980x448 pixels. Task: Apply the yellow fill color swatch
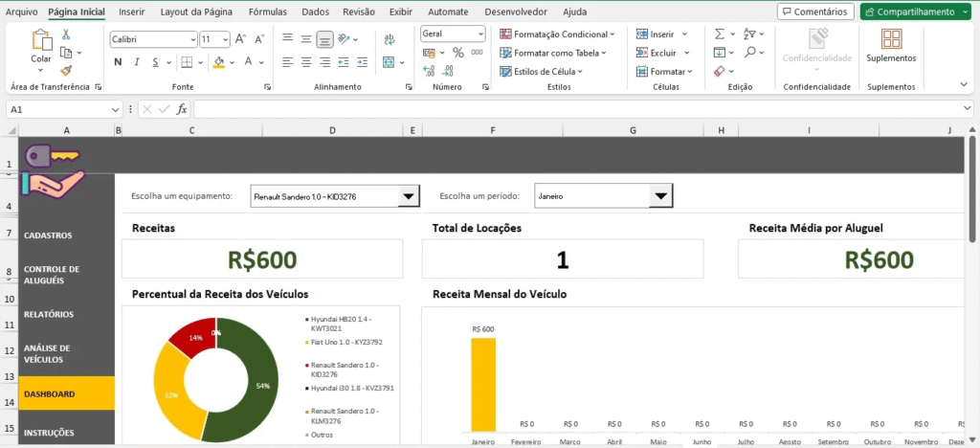219,62
